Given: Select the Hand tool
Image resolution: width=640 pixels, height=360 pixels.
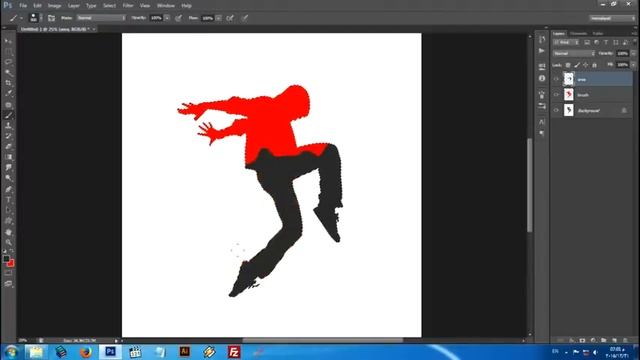Looking at the screenshot, I should click(8, 232).
